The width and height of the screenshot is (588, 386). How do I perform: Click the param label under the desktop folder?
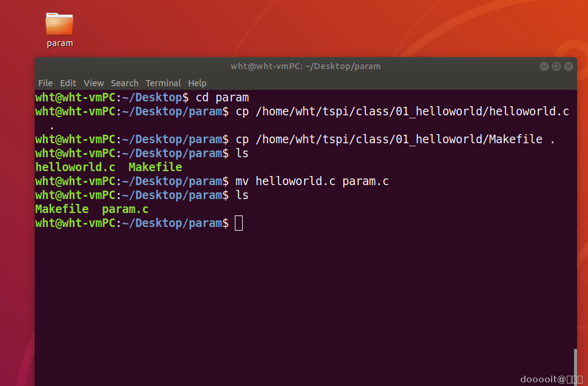coord(59,43)
